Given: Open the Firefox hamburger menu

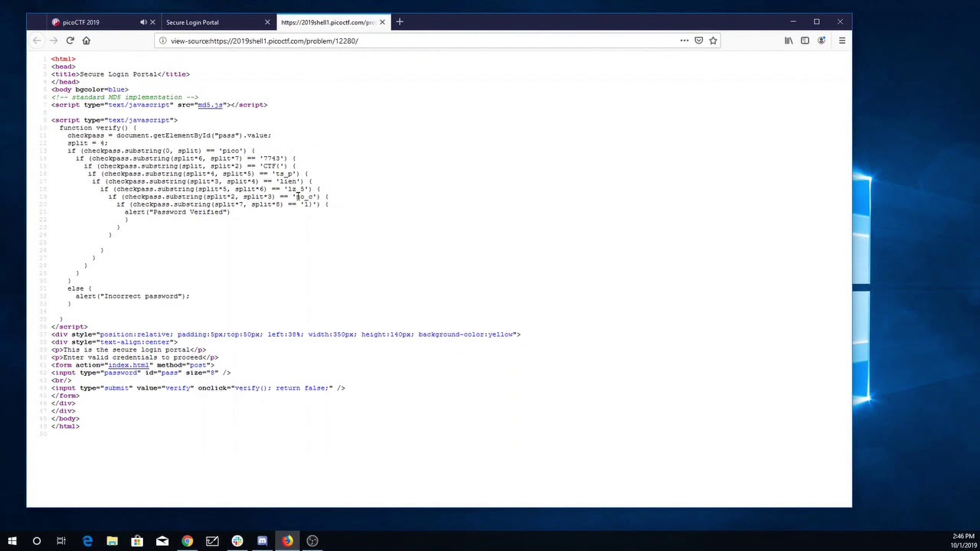Looking at the screenshot, I should pos(841,41).
